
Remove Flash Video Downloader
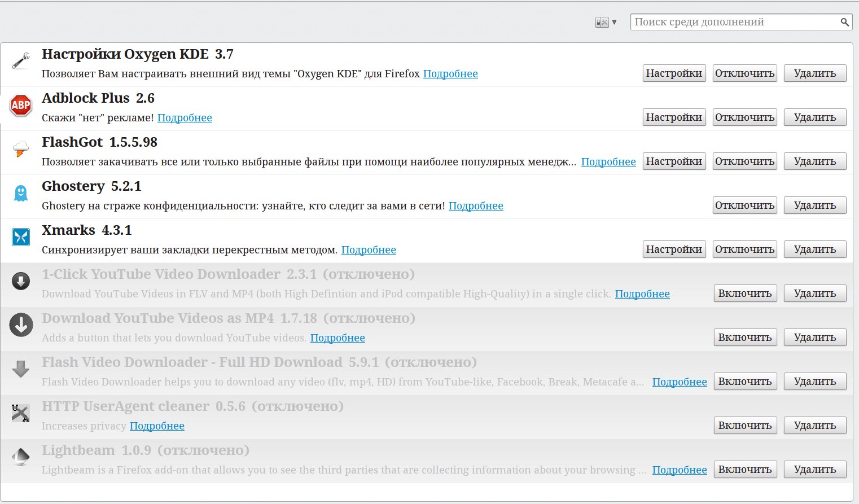tap(815, 382)
